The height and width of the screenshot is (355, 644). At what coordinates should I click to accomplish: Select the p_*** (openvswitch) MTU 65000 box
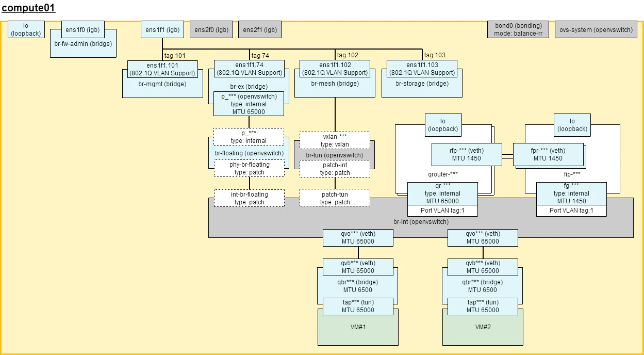[249, 104]
